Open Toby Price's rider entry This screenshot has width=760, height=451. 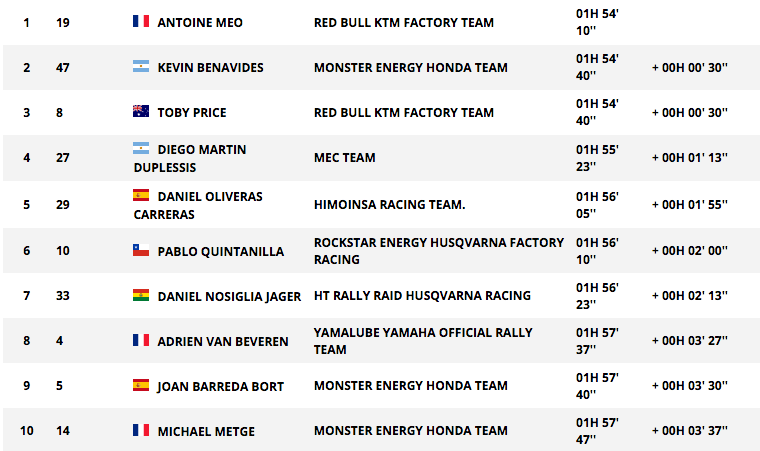pyautogui.click(x=192, y=113)
